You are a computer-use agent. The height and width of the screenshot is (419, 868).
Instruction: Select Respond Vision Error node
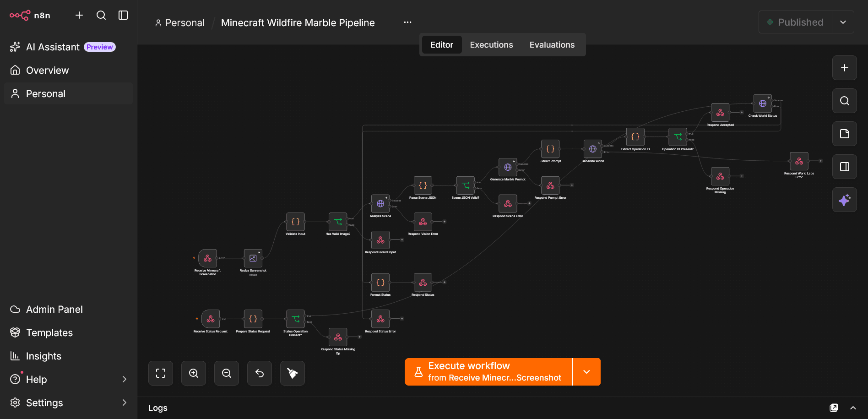point(423,222)
